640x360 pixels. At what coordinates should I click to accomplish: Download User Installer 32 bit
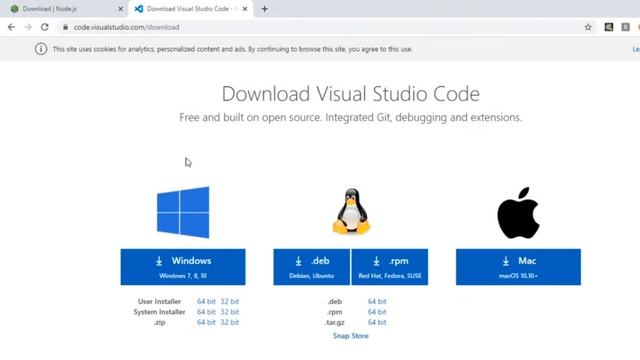pos(230,301)
